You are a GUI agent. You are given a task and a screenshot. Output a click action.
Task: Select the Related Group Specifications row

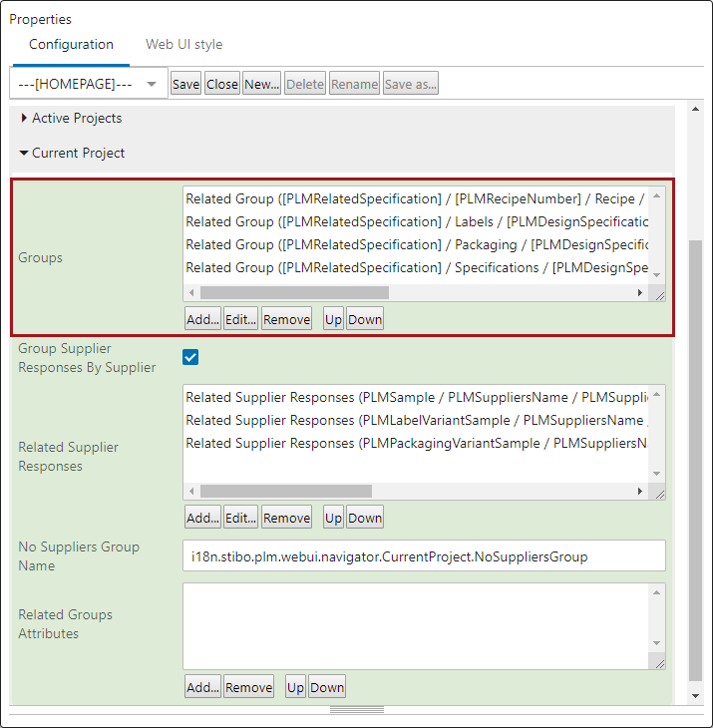click(x=416, y=267)
